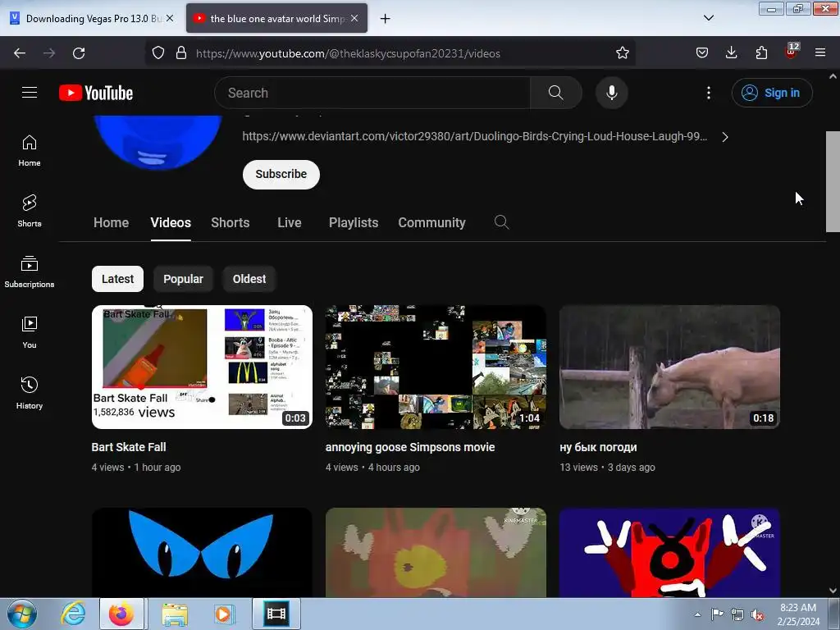Image resolution: width=840 pixels, height=630 pixels.
Task: Subscribe to this channel
Action: (281, 174)
